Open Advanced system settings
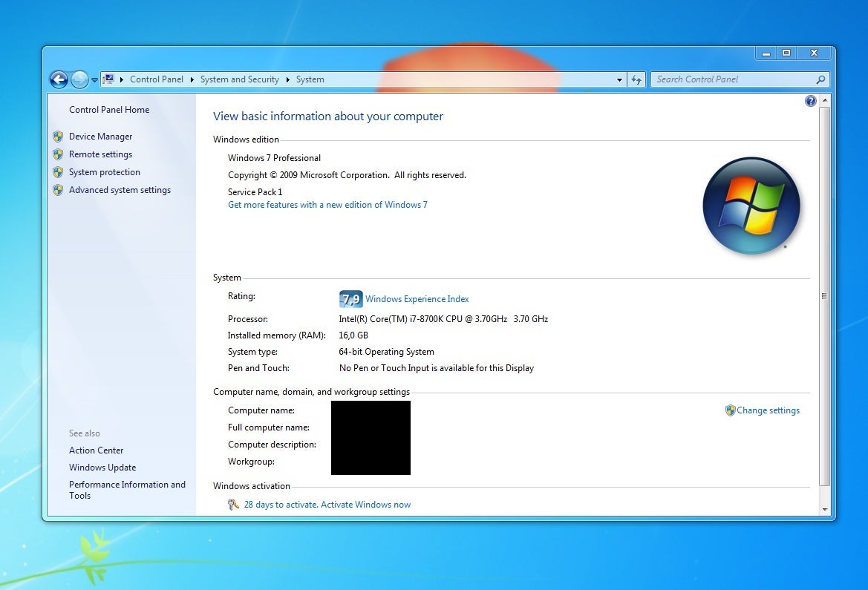This screenshot has height=590, width=868. click(x=120, y=190)
